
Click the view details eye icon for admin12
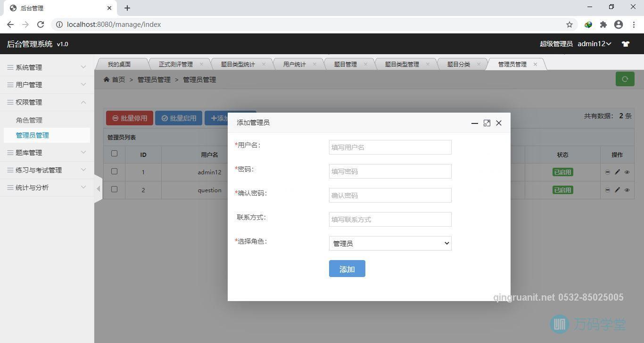coord(627,172)
